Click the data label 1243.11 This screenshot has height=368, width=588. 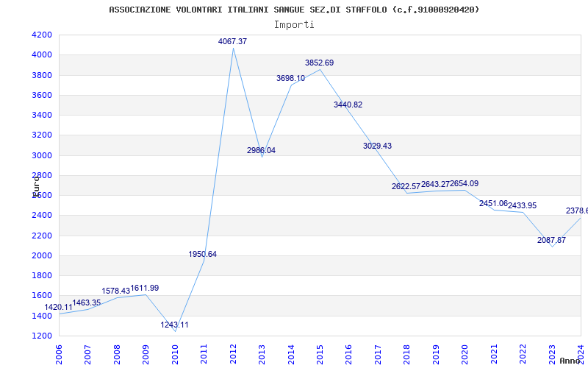[x=175, y=325]
